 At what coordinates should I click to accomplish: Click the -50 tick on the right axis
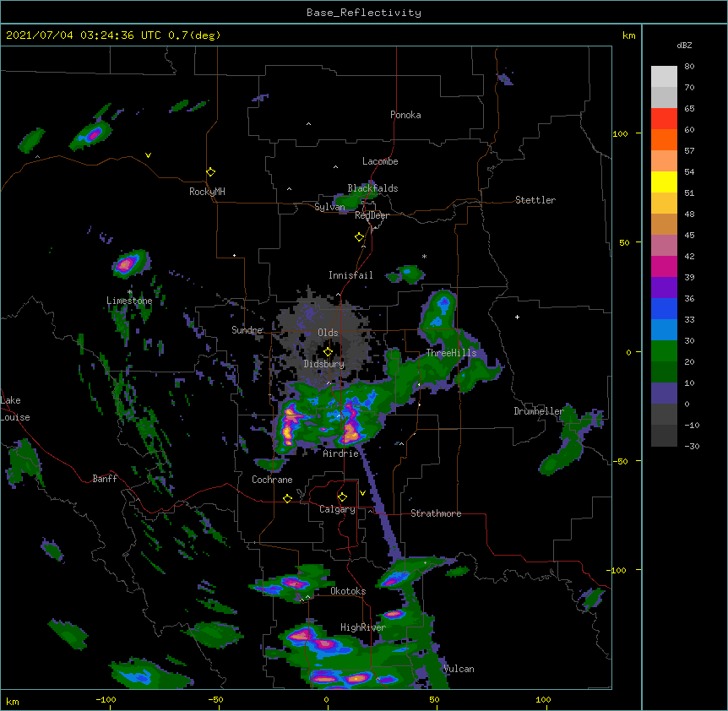point(620,461)
